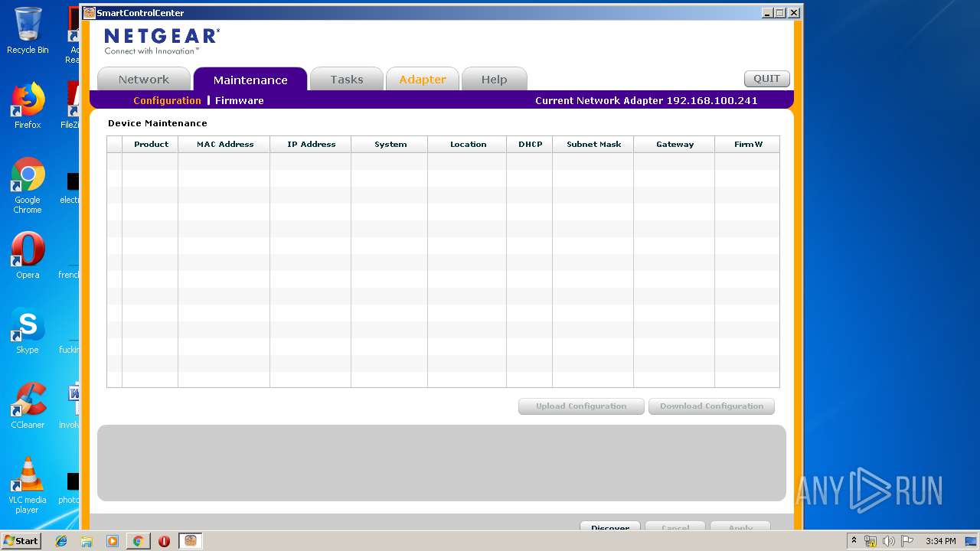Minimize the SmartControlCenter window
This screenshot has width=980, height=551.
click(x=768, y=13)
